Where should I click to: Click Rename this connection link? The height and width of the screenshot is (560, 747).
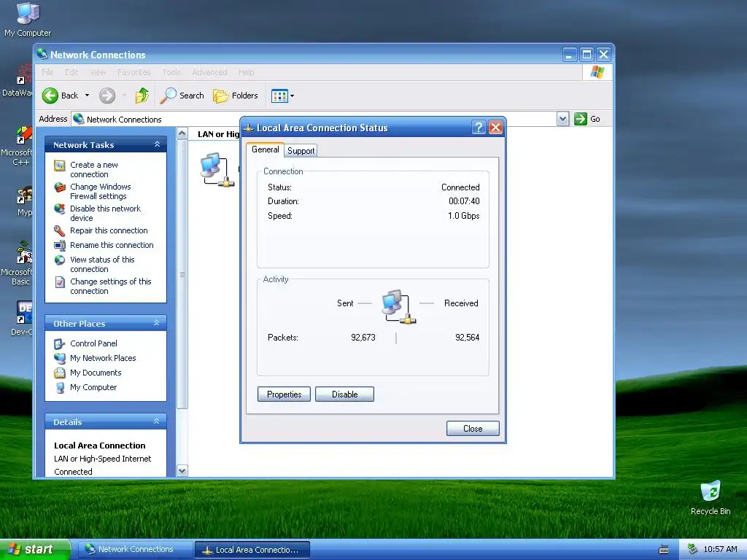[x=112, y=245]
